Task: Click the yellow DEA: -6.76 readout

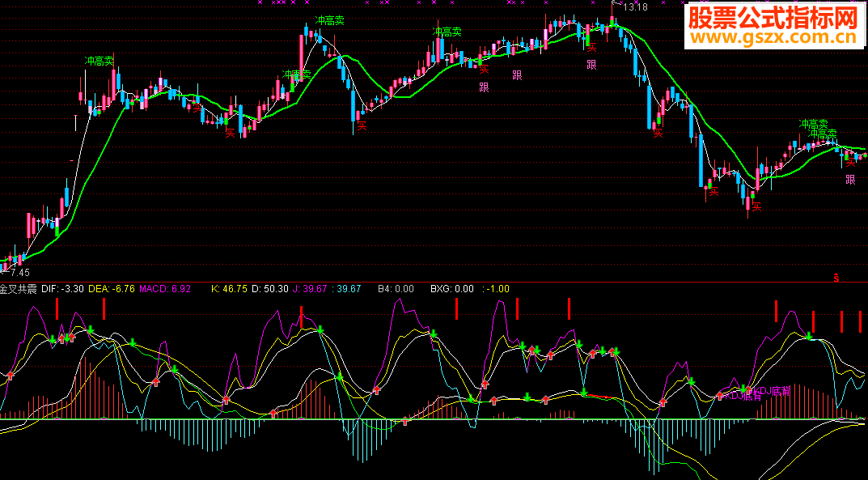Action: coord(112,288)
